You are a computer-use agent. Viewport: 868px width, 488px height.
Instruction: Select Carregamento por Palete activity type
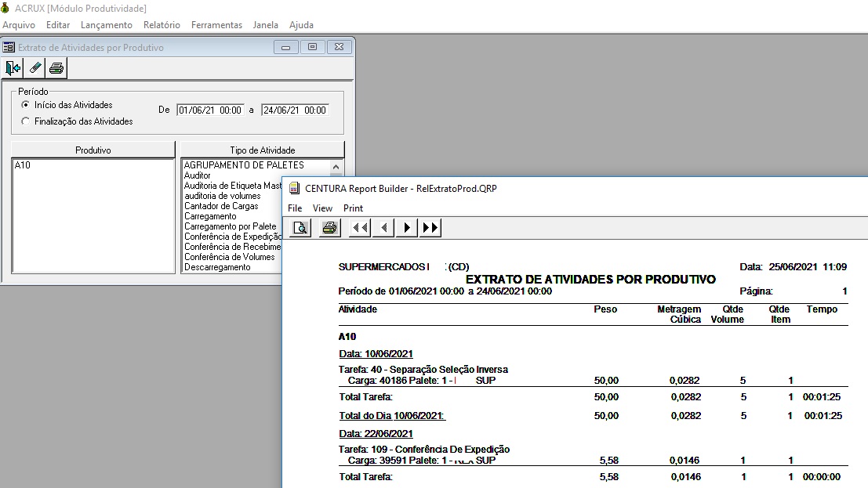tap(231, 226)
